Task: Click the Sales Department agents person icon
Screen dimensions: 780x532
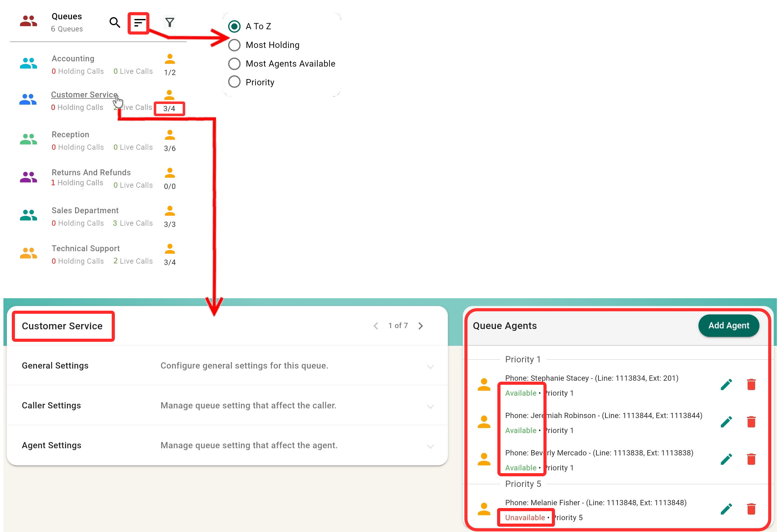Action: tap(170, 211)
